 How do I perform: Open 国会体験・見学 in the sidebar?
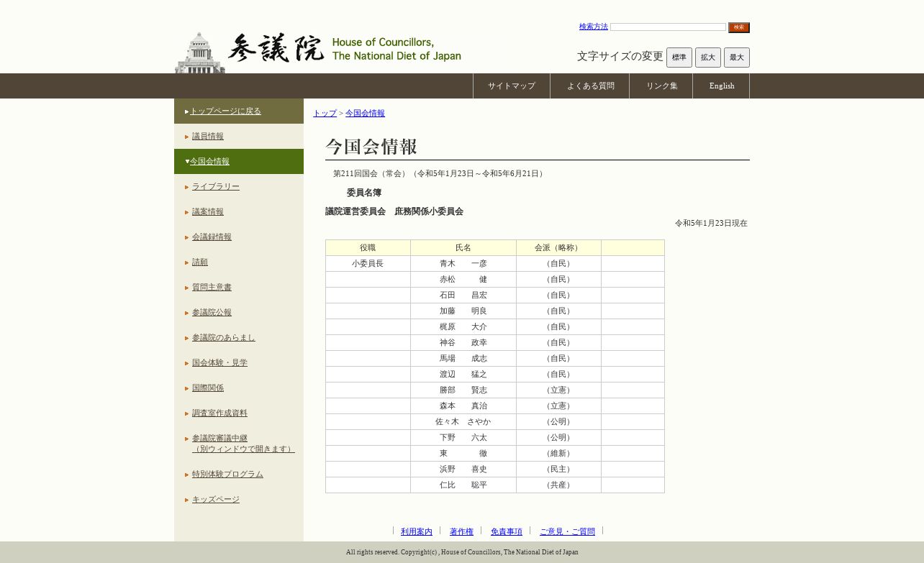tap(219, 362)
